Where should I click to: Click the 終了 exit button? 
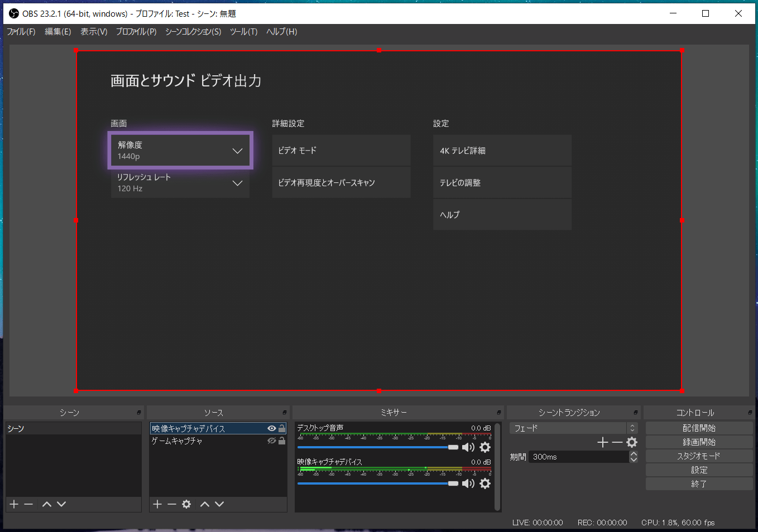click(x=699, y=484)
